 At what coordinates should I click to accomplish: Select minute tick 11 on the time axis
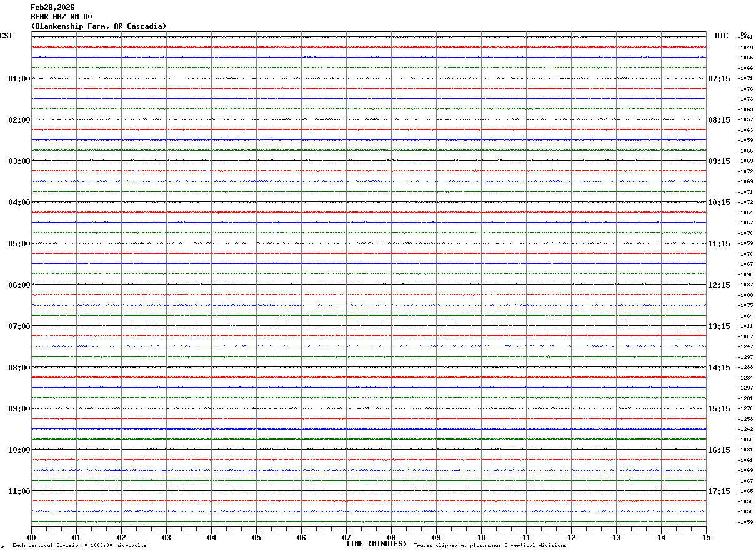(526, 537)
